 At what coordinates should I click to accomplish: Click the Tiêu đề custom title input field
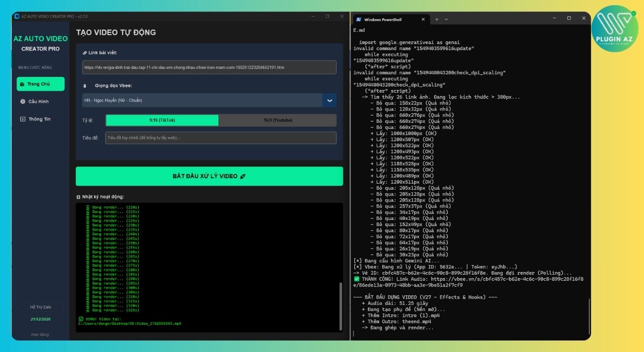(x=220, y=138)
